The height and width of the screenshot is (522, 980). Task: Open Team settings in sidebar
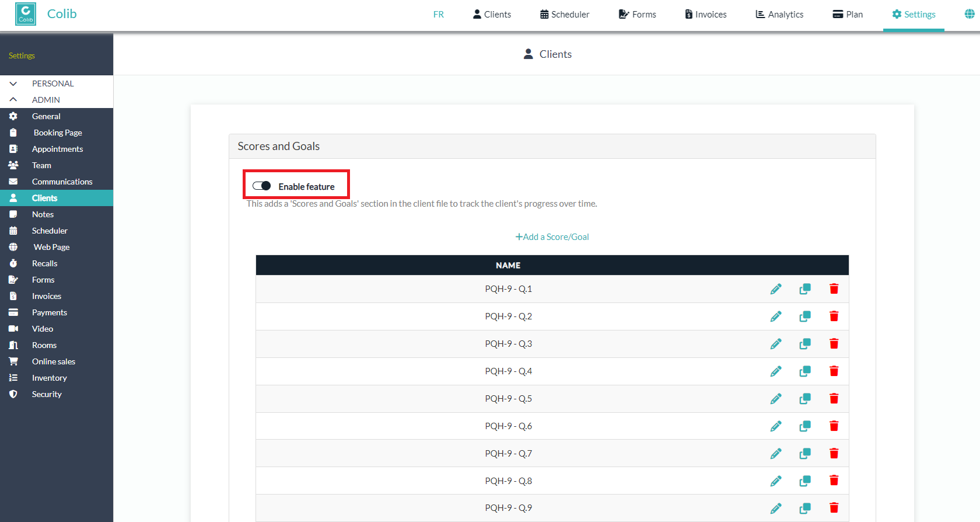coord(57,165)
